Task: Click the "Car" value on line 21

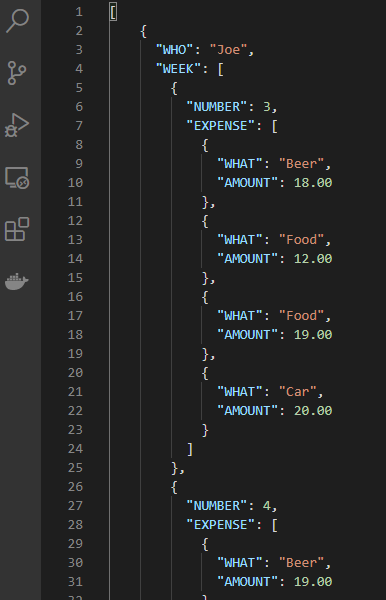Action: tap(298, 392)
